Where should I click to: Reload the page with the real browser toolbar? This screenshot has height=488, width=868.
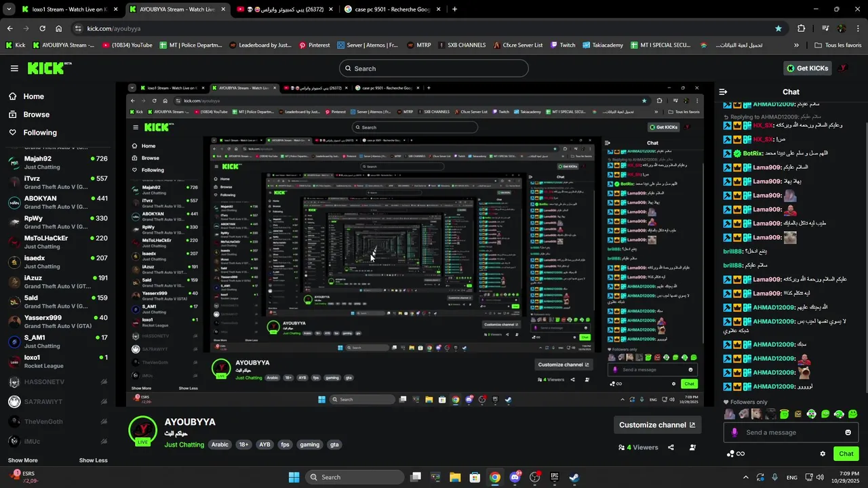click(x=43, y=28)
